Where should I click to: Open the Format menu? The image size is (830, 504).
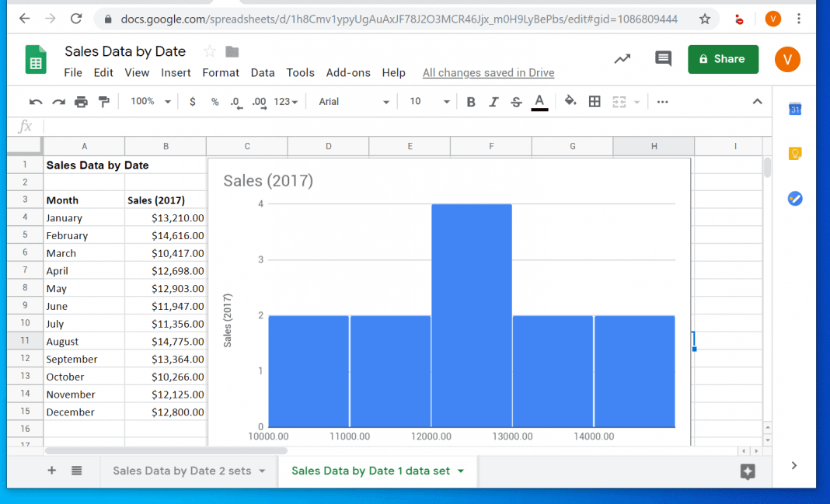tap(221, 72)
